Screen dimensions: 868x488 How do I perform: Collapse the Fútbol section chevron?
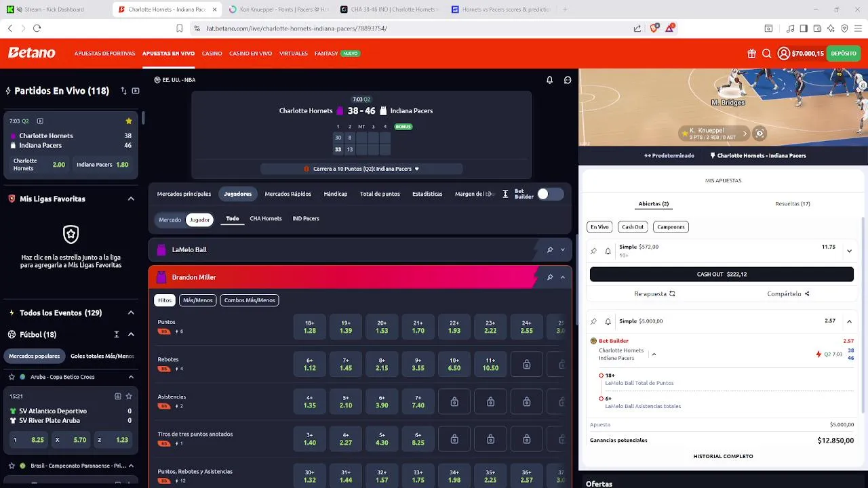point(131,334)
